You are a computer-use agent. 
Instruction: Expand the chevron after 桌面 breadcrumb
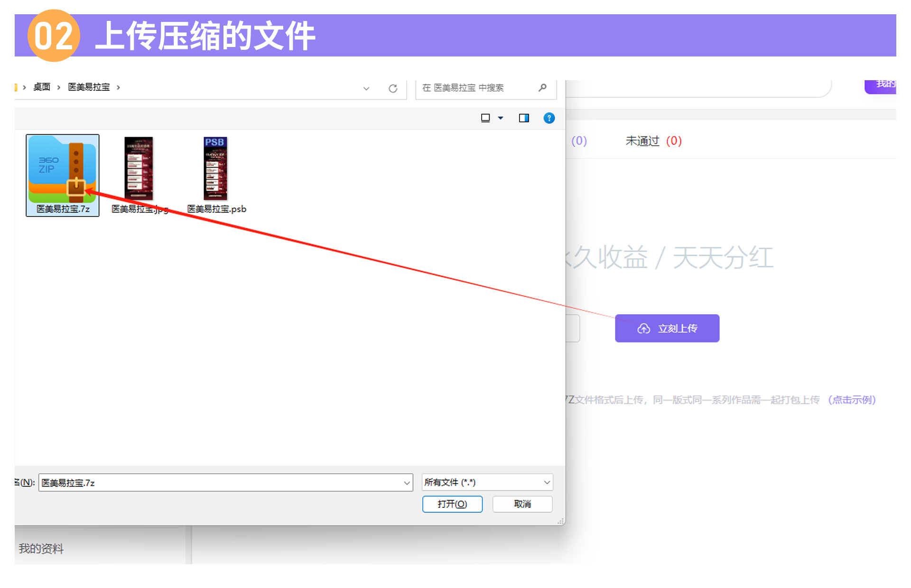(59, 87)
